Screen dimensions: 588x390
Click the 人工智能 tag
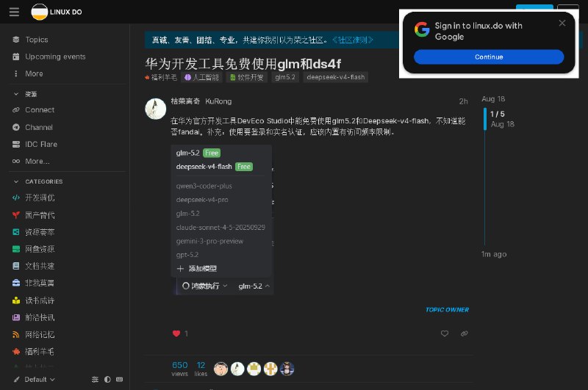pos(201,78)
